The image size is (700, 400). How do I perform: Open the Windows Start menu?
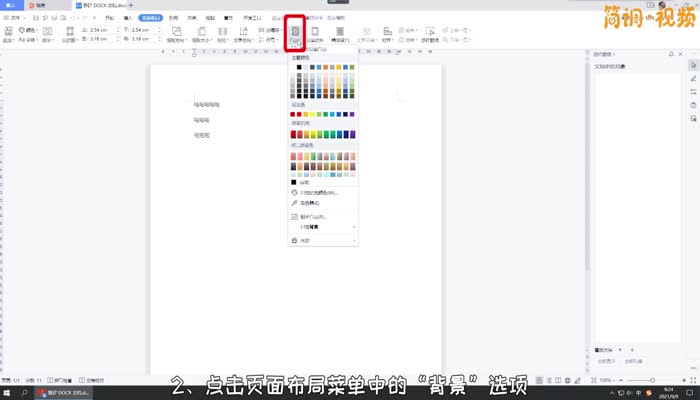tap(7, 393)
